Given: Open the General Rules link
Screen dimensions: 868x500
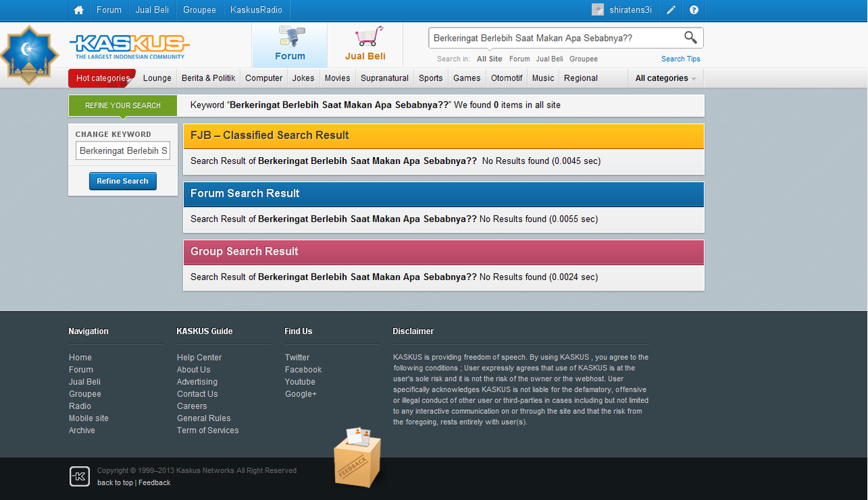Looking at the screenshot, I should (x=203, y=419).
